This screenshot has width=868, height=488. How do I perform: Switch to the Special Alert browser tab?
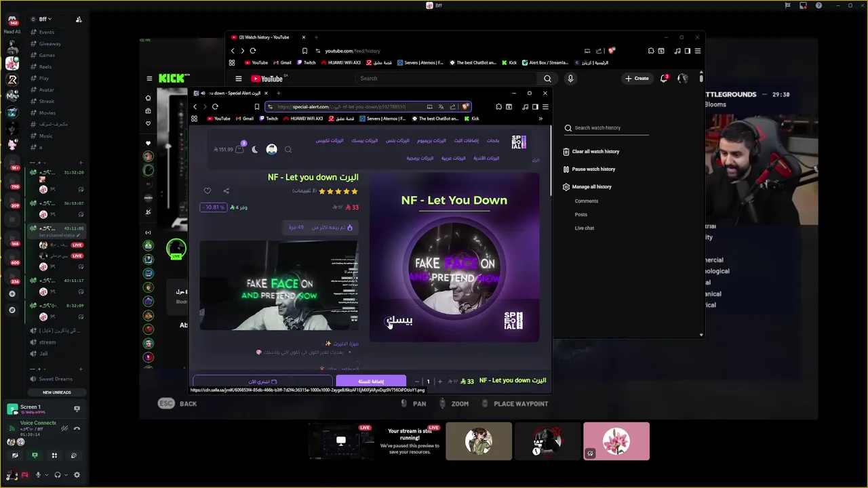[x=231, y=93]
